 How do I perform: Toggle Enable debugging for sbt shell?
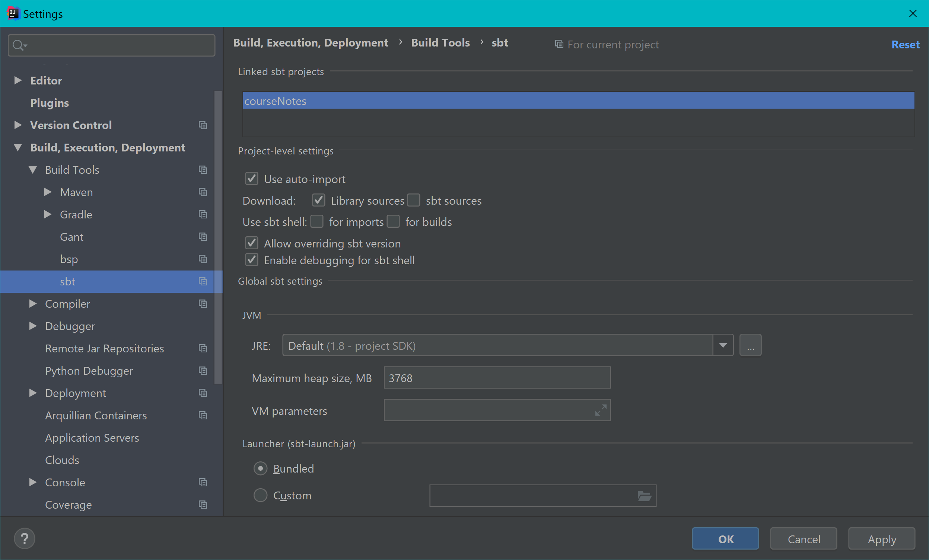click(x=252, y=260)
